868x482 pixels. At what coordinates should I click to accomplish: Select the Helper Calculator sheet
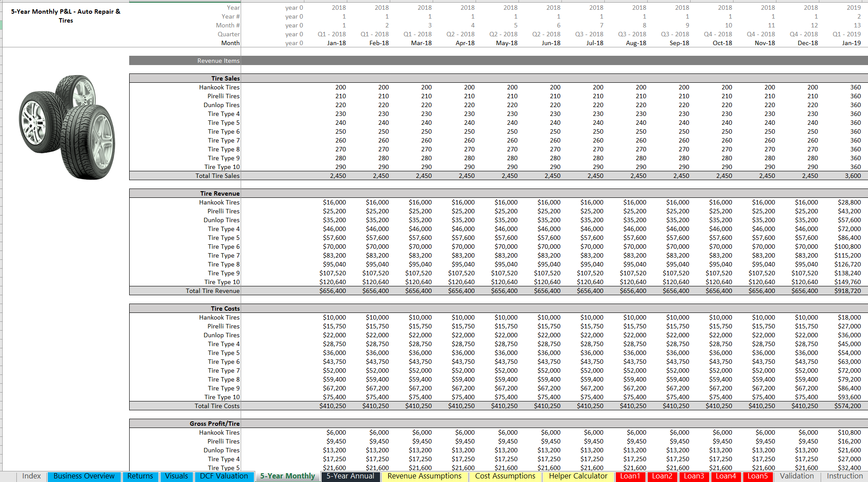577,476
